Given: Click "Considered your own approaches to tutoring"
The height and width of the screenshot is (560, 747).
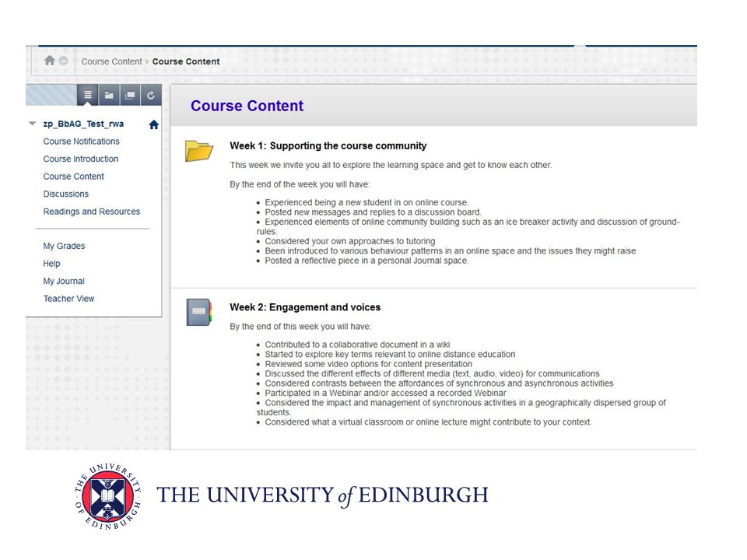Looking at the screenshot, I should [350, 241].
